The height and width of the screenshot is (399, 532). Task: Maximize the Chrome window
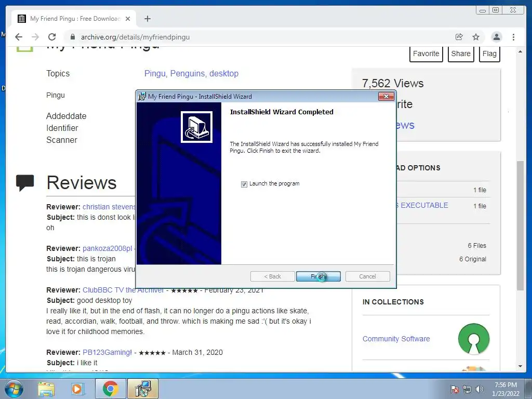coord(496,10)
